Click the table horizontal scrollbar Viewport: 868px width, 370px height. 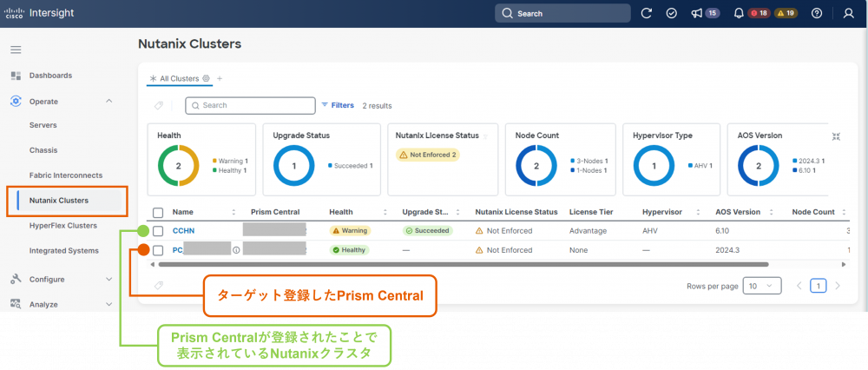click(x=464, y=265)
